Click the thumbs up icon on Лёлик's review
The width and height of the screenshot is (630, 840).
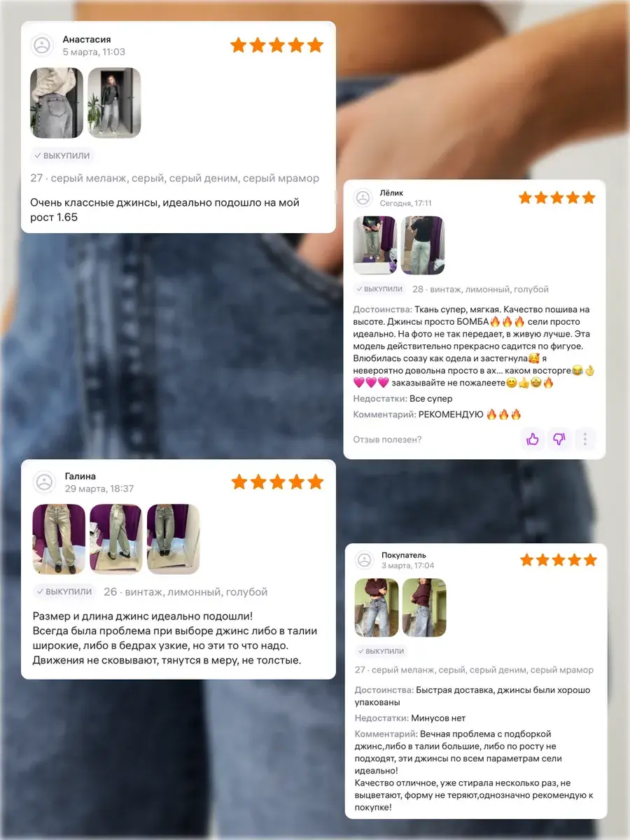(533, 440)
